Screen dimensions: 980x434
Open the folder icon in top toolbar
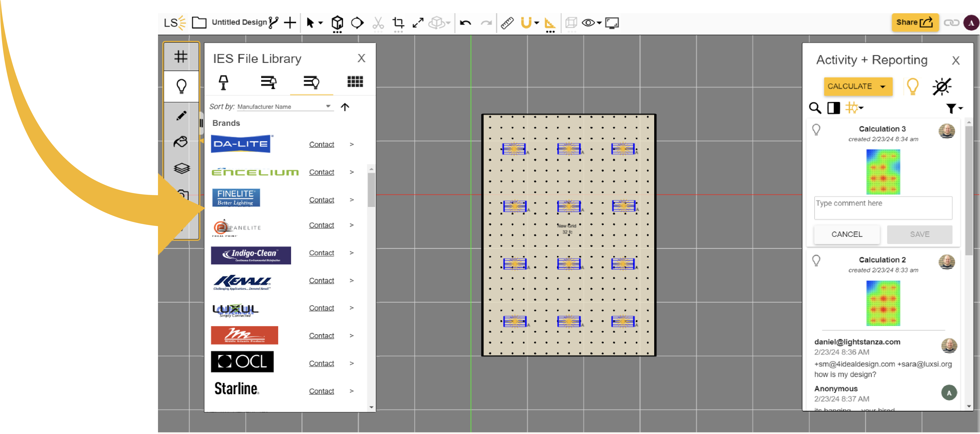click(199, 23)
